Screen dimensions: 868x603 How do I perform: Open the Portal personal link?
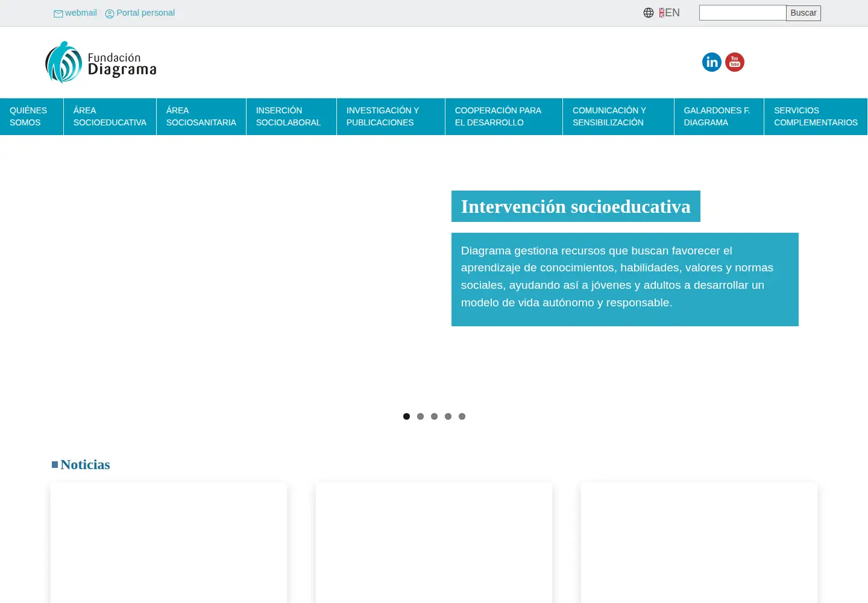(x=145, y=13)
